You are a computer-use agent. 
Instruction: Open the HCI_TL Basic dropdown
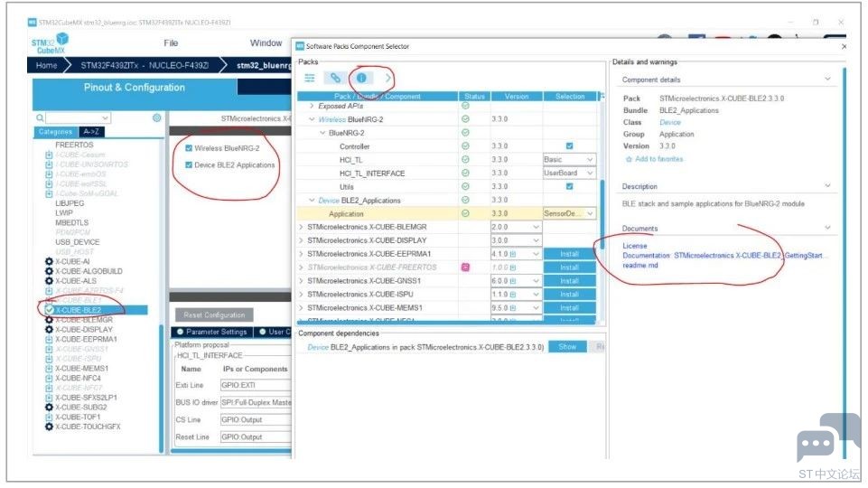569,160
